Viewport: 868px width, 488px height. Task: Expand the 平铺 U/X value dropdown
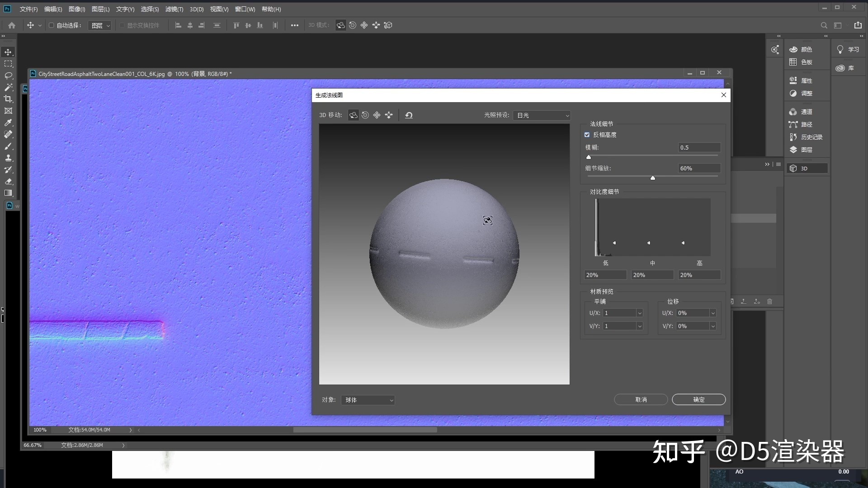pos(639,313)
